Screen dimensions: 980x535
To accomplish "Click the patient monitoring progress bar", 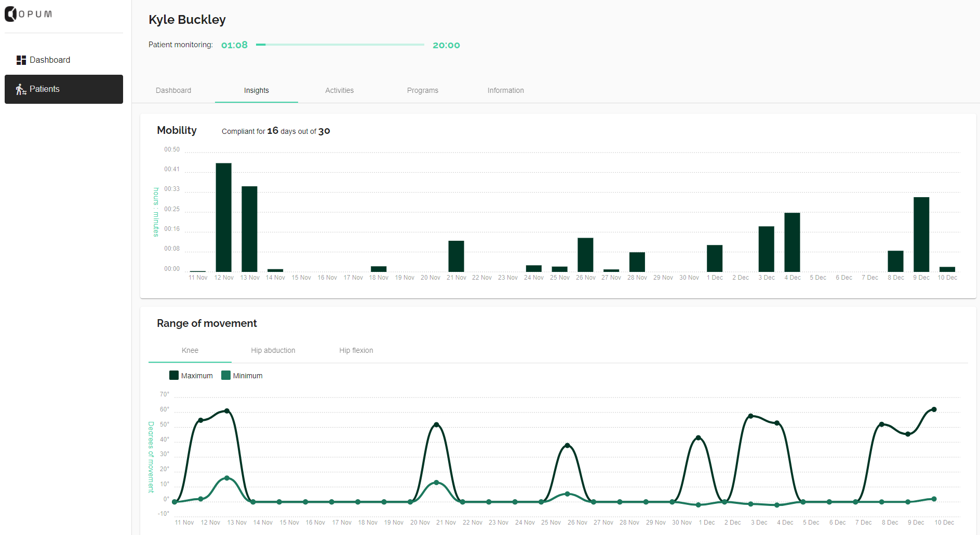I will (340, 45).
